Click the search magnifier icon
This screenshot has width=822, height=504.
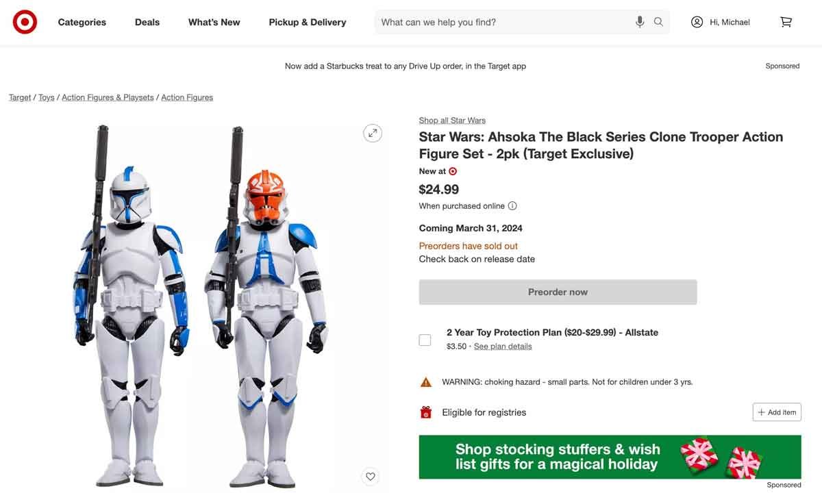pyautogui.click(x=658, y=21)
